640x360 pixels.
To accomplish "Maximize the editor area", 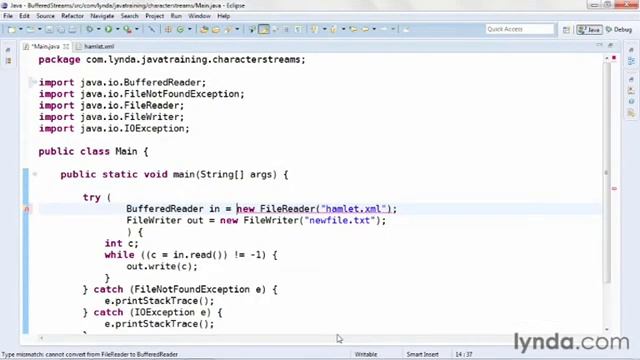I will click(x=611, y=45).
